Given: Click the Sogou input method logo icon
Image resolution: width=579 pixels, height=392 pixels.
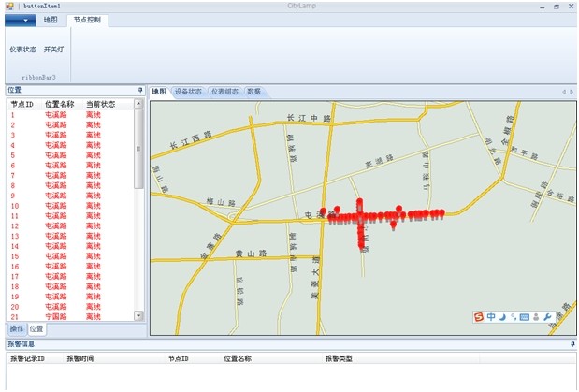Looking at the screenshot, I should (479, 318).
